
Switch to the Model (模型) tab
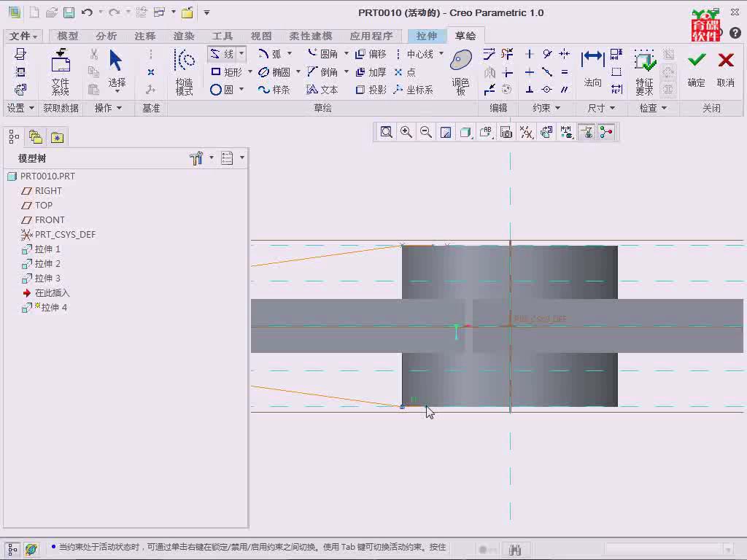(x=68, y=36)
